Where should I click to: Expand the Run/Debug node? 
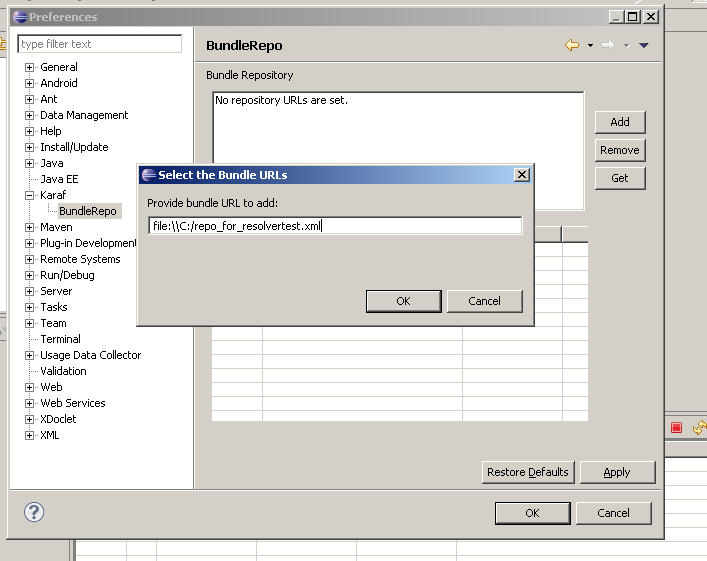(29, 276)
